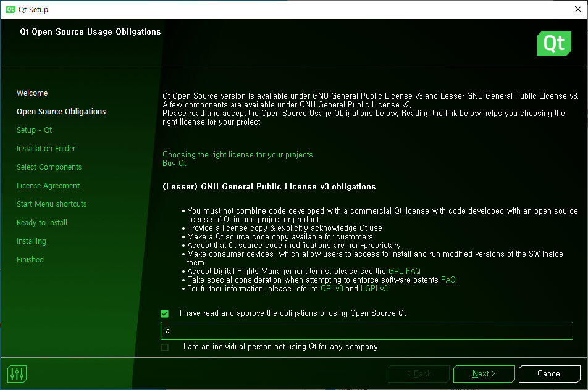
Task: Go to the Next page
Action: tap(484, 373)
